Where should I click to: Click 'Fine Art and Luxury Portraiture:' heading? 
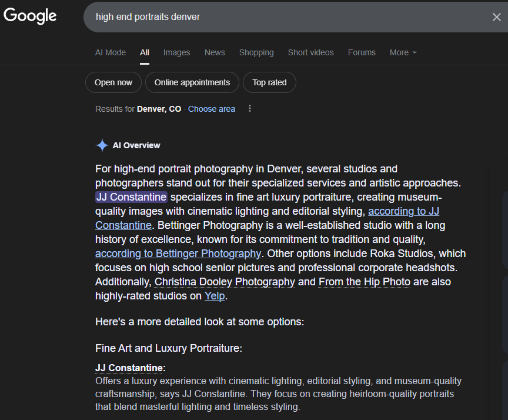(169, 348)
